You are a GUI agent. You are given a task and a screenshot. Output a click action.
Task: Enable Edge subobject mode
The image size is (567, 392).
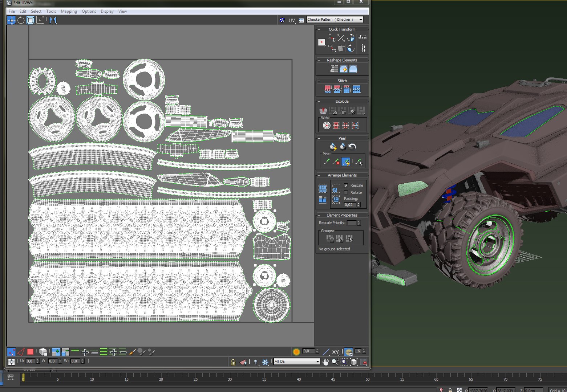[21, 352]
